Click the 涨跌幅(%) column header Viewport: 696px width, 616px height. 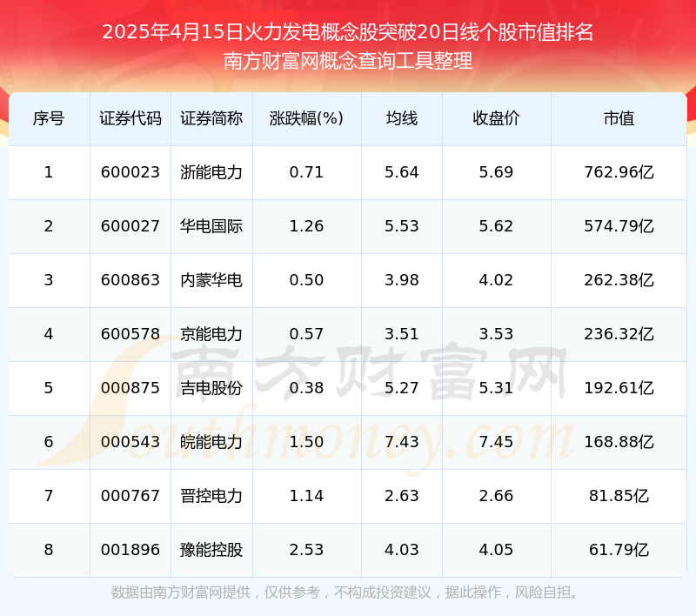pos(306,118)
